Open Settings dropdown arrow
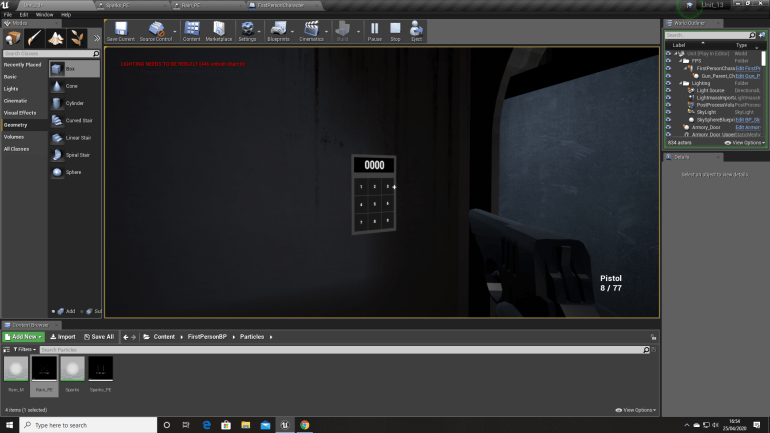Screen dimensions: 770x433 click(x=259, y=32)
